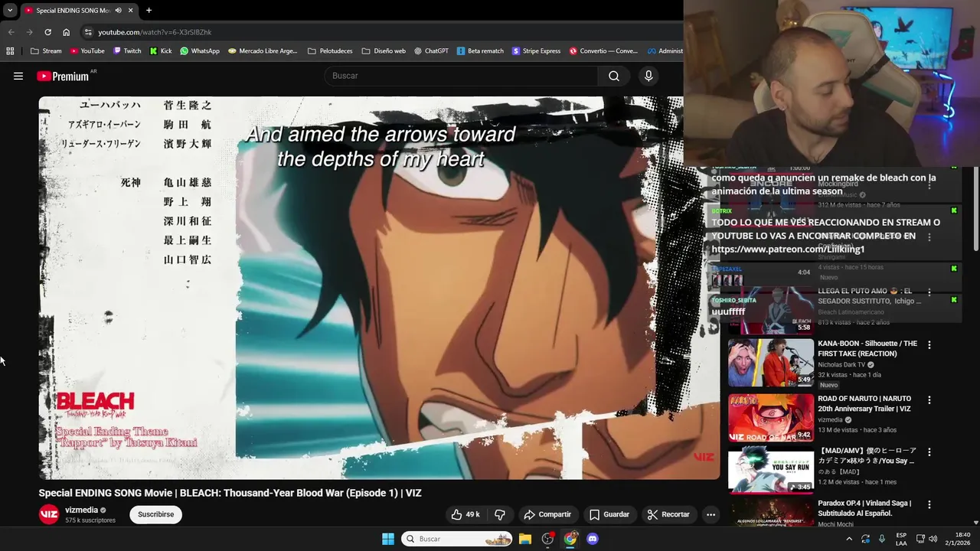Open the YouTube bookmark

[x=87, y=51]
